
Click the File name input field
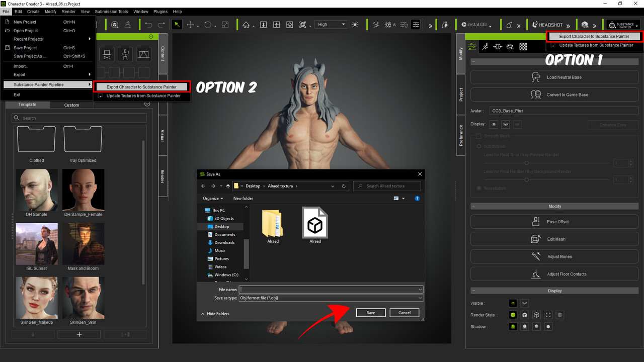[331, 290]
